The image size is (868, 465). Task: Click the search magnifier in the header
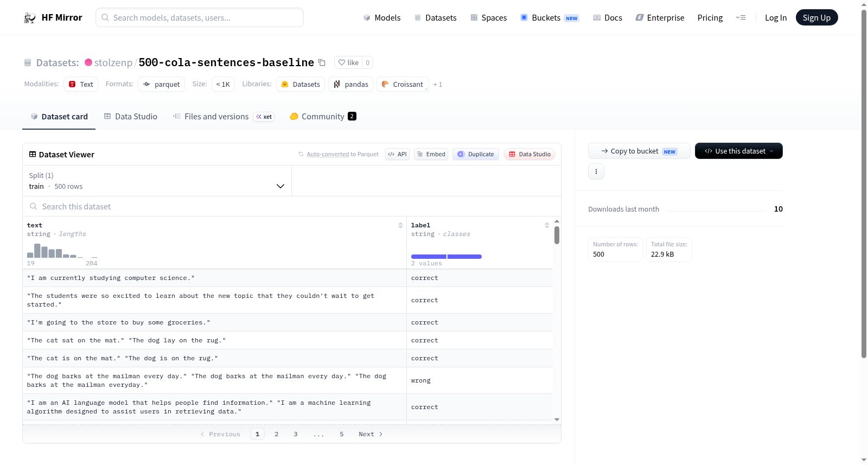[x=105, y=17]
